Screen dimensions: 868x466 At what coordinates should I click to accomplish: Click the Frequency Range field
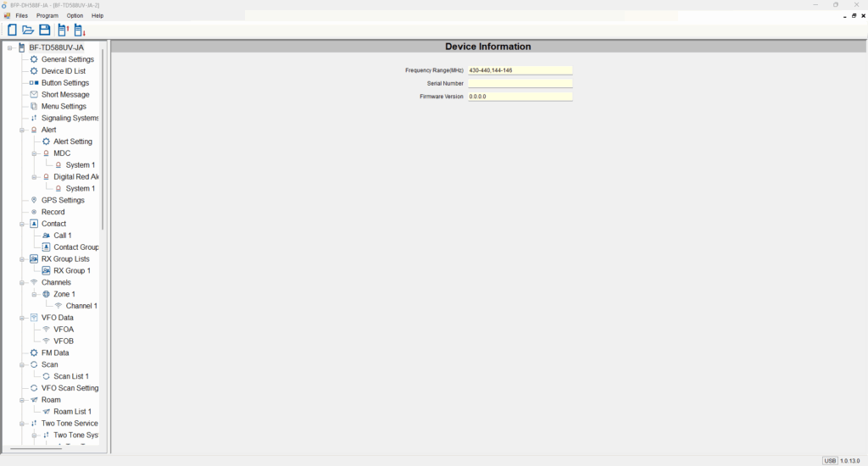pyautogui.click(x=520, y=70)
